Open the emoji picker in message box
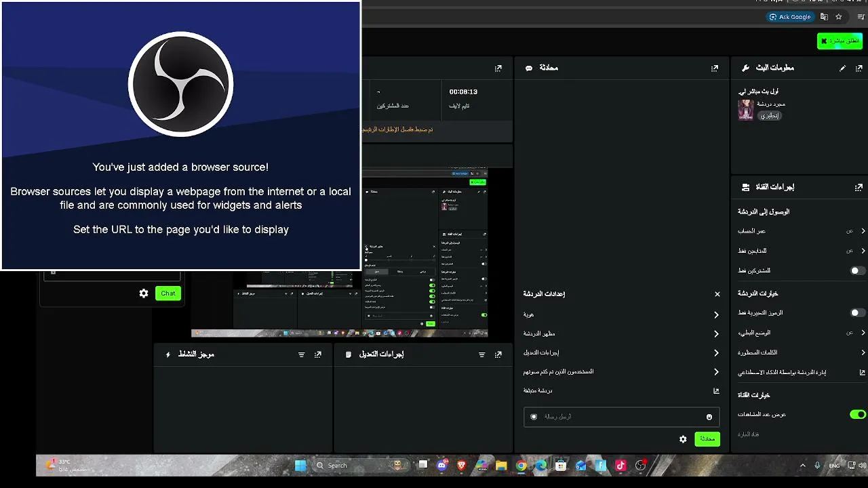 coord(709,417)
